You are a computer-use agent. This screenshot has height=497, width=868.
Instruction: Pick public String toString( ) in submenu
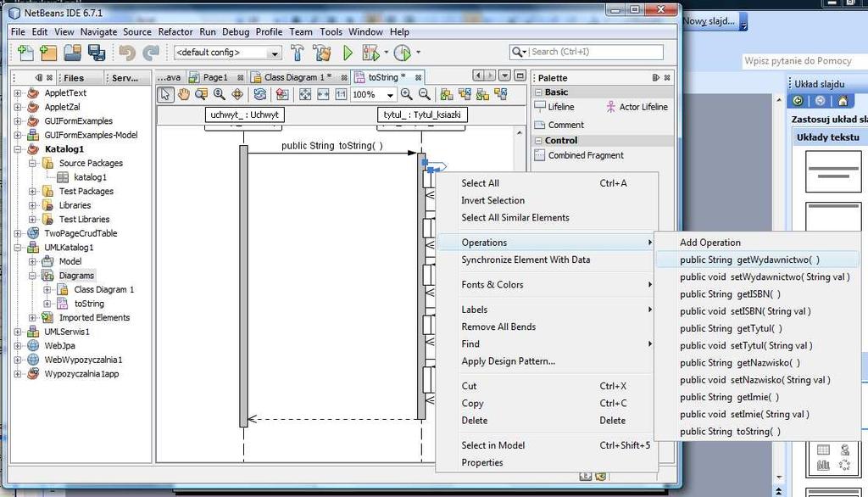[x=730, y=432]
